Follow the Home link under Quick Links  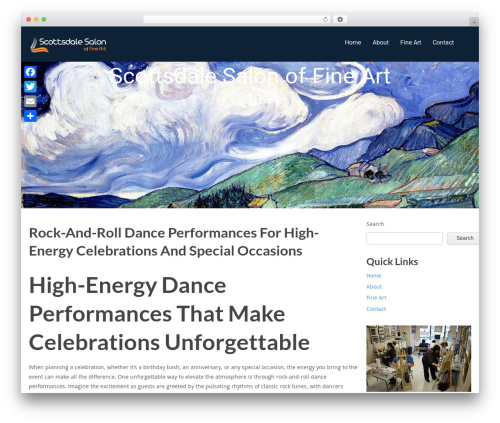pos(374,276)
